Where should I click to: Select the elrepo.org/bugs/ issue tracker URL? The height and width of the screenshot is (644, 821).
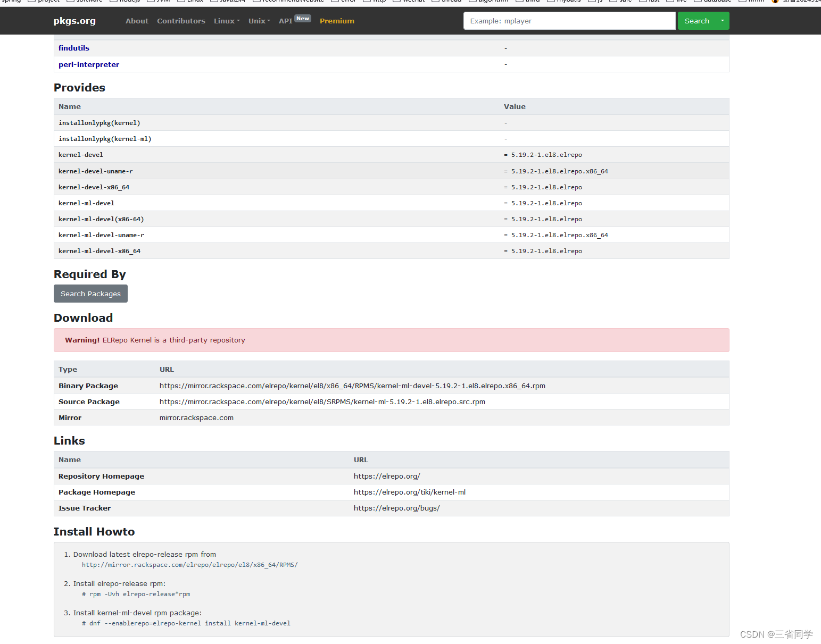[397, 508]
